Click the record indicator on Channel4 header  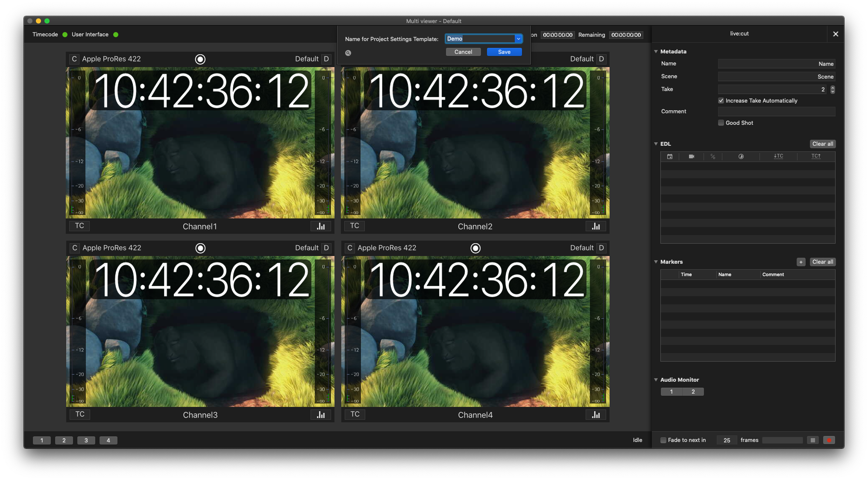[x=475, y=248]
